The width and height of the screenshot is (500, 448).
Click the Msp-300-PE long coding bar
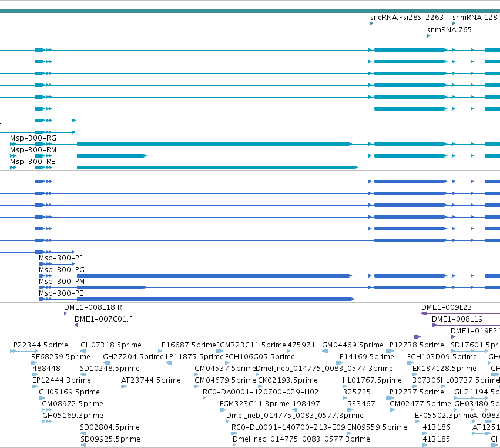click(216, 299)
